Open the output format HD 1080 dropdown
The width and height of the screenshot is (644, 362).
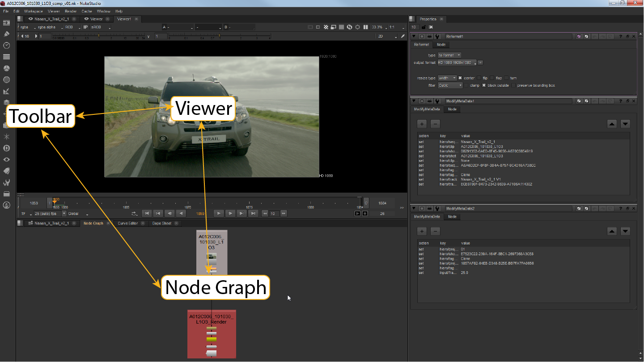point(457,63)
